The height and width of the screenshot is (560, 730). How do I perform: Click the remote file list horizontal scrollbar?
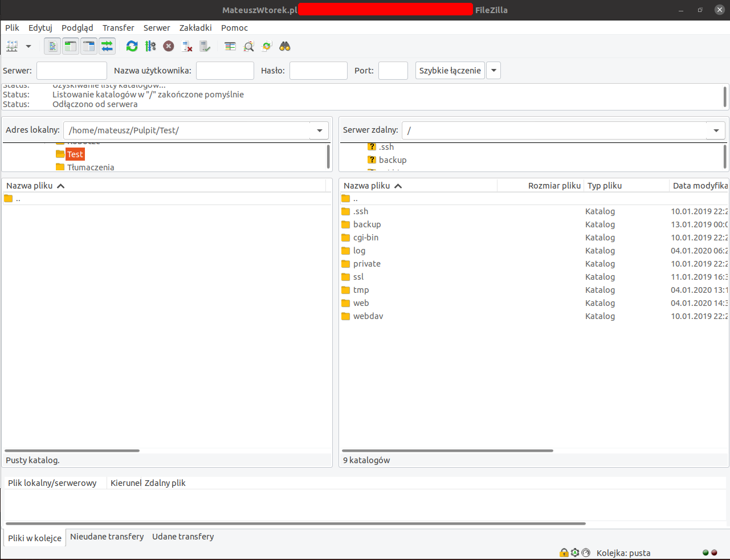point(447,451)
